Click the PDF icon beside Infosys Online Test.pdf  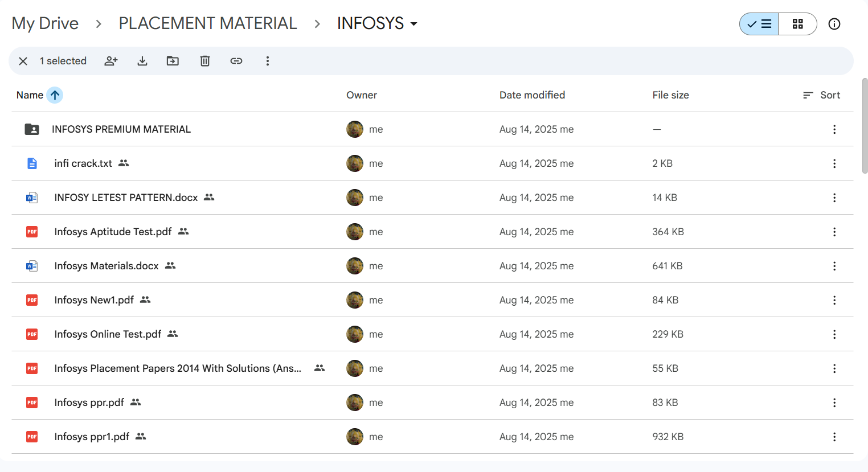coord(32,334)
